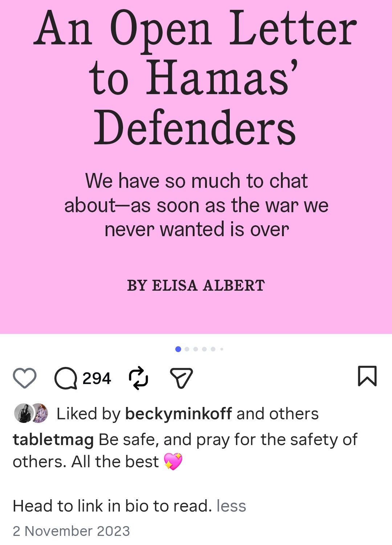
Task: Save post with bookmark icon
Action: click(x=367, y=376)
